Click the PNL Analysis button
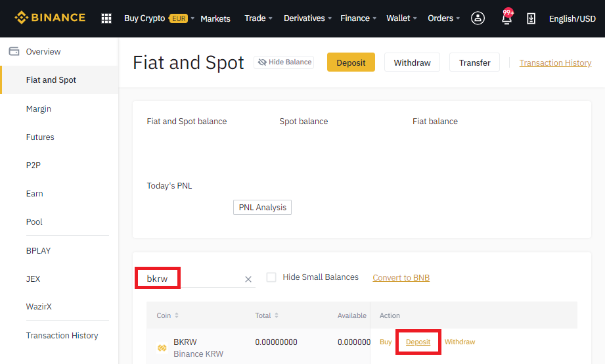The width and height of the screenshot is (605, 364). click(x=262, y=207)
